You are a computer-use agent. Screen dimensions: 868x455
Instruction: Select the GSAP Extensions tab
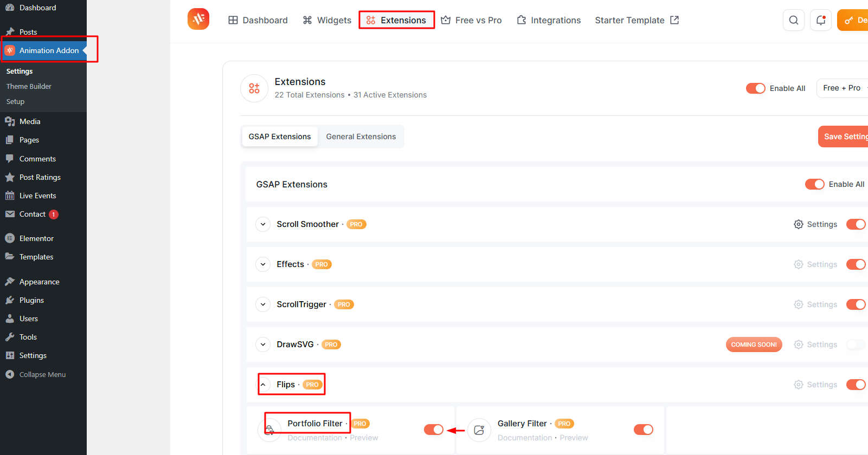pos(280,136)
